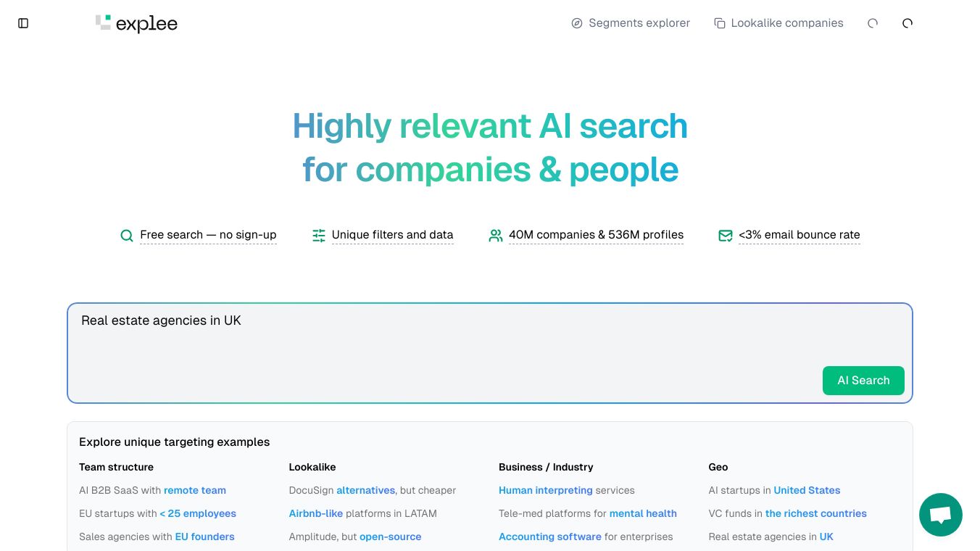
Task: Choose the '< 25 employees' example link
Action: pos(198,513)
